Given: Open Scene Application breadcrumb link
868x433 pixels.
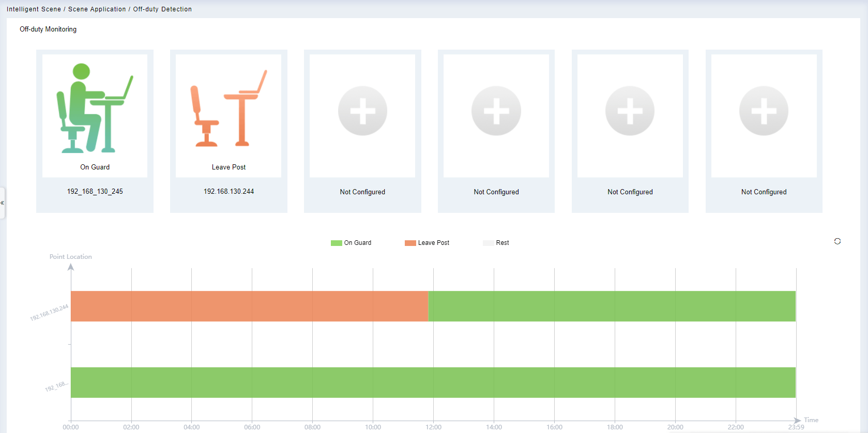Looking at the screenshot, I should 97,9.
